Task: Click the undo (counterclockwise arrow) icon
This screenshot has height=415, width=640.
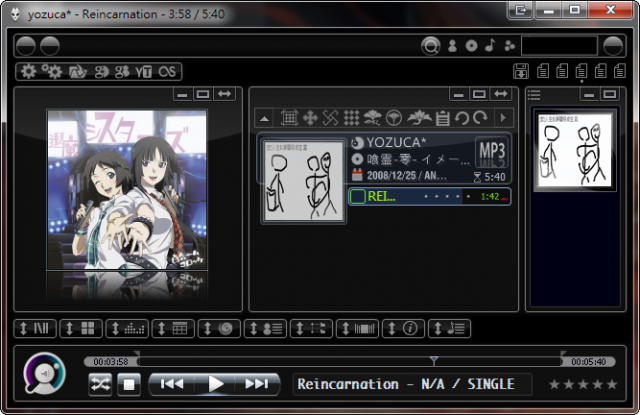Action: (462, 118)
